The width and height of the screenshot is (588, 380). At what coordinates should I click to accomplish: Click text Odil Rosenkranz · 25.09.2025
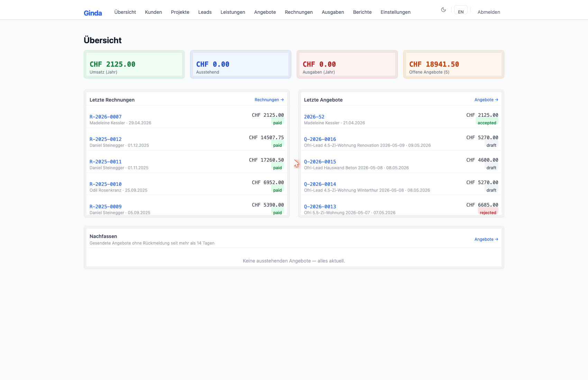click(x=118, y=190)
